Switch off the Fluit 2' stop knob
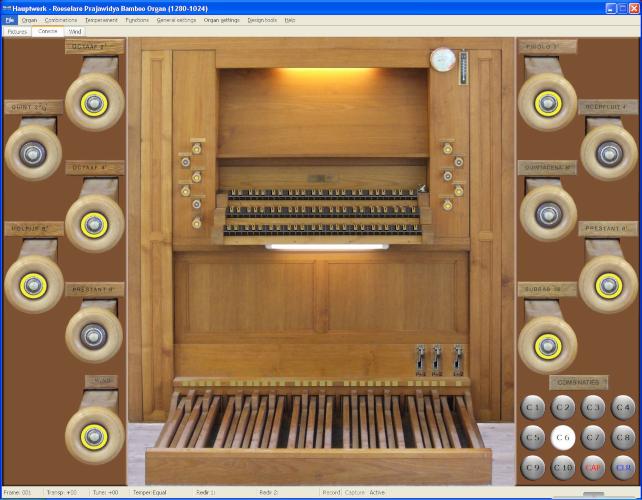 (547, 101)
